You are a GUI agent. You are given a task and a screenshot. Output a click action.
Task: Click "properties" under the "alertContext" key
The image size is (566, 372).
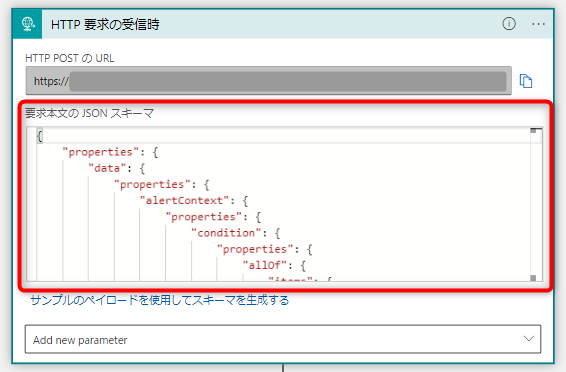[203, 216]
